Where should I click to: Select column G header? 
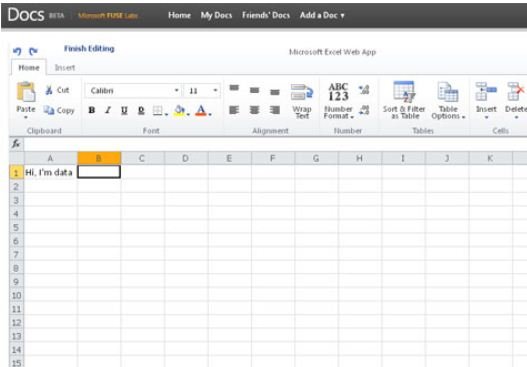[316, 158]
